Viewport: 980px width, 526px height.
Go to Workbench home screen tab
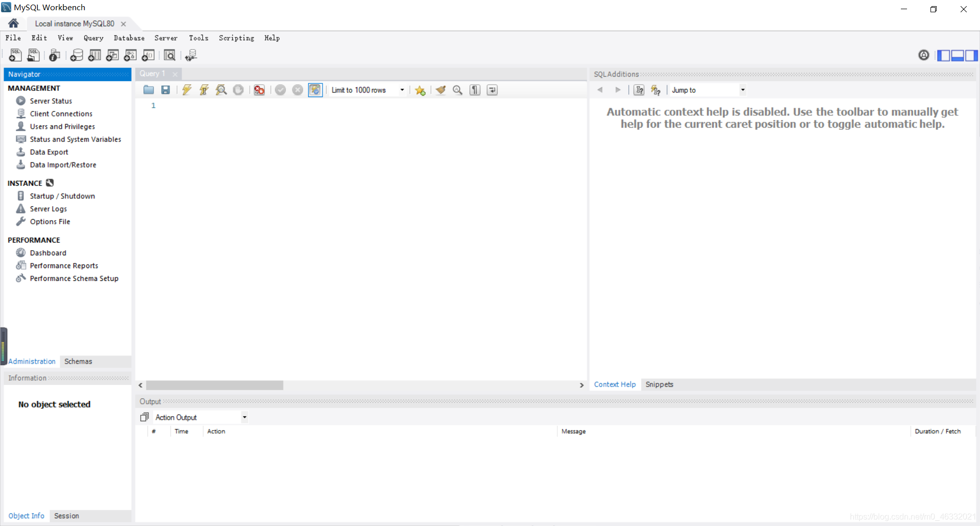(14, 23)
